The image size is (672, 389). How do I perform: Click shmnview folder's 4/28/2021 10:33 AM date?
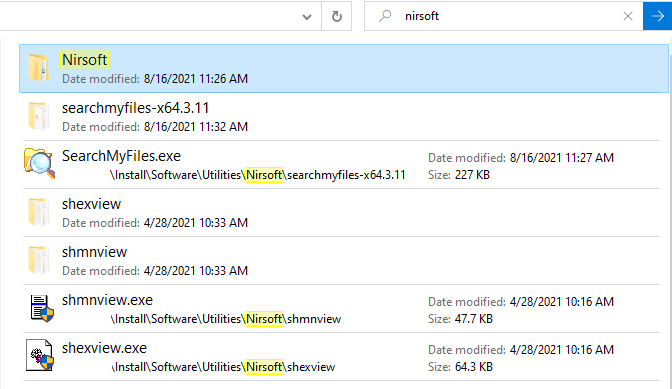click(x=196, y=271)
